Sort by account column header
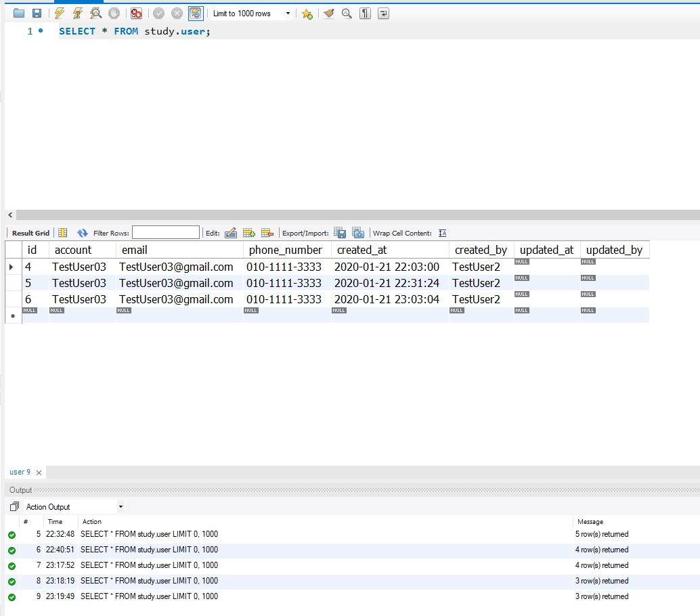 82,250
